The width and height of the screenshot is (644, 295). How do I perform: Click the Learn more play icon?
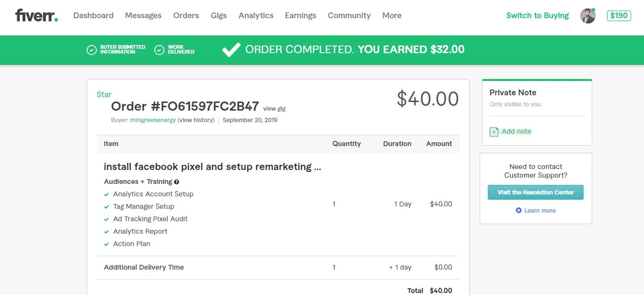click(518, 210)
